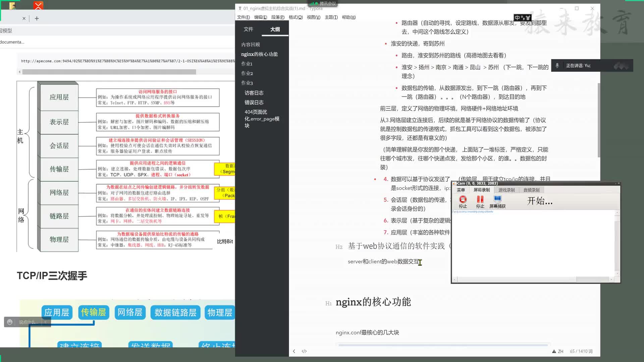Click the 基于web协议通信的软件实践 H2 heading
The image size is (644, 362).
click(x=396, y=246)
